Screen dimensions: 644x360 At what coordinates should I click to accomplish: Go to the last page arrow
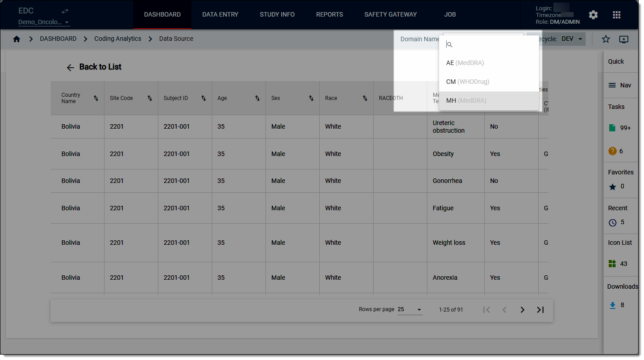[x=540, y=310]
